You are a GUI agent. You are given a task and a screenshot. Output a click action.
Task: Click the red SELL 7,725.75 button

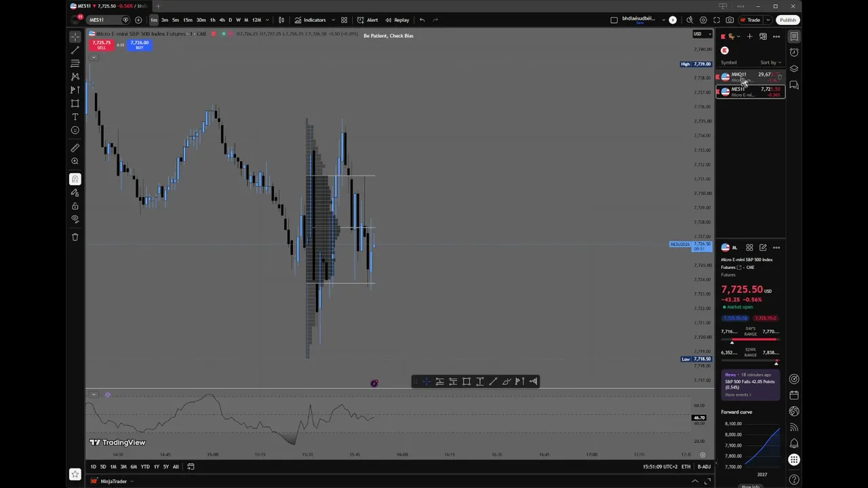point(102,45)
